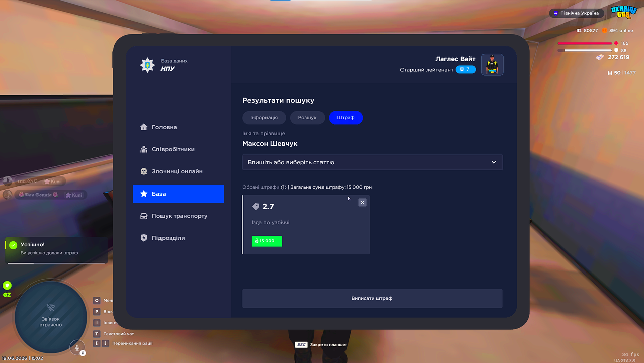This screenshot has width=644, height=363.
Task: Click the officer avatar thumbnail
Action: coord(493,65)
